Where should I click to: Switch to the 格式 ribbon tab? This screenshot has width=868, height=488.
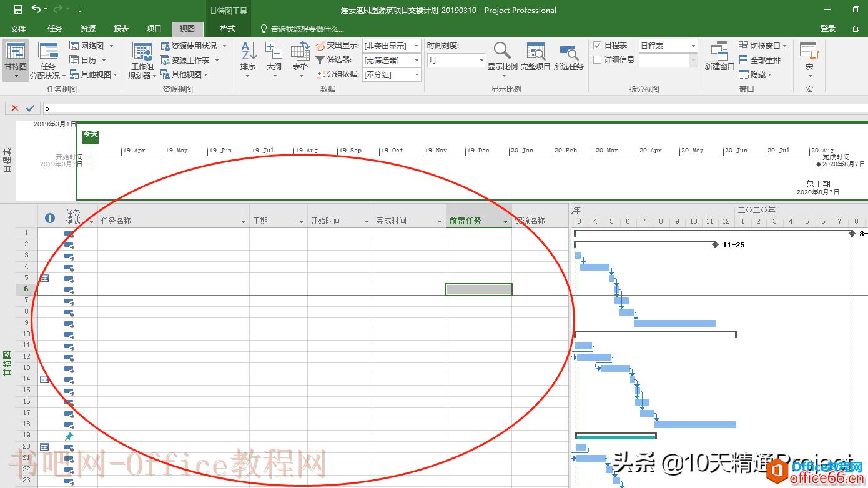pos(228,29)
